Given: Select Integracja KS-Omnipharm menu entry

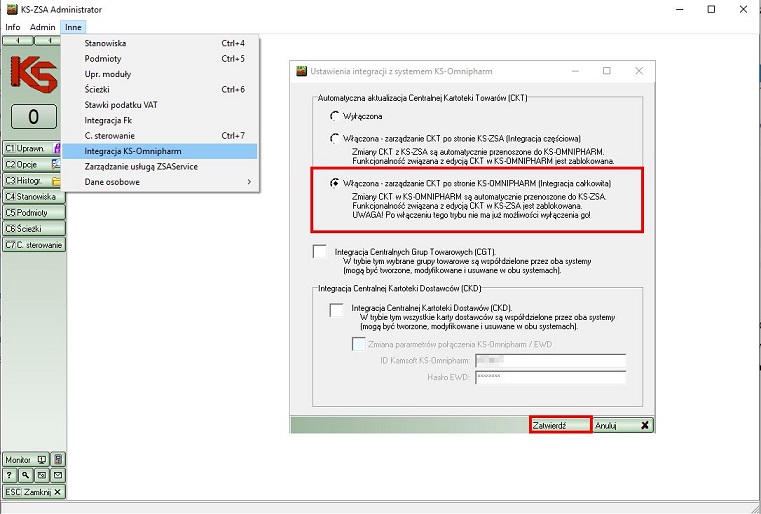Looking at the screenshot, I should coord(160,151).
